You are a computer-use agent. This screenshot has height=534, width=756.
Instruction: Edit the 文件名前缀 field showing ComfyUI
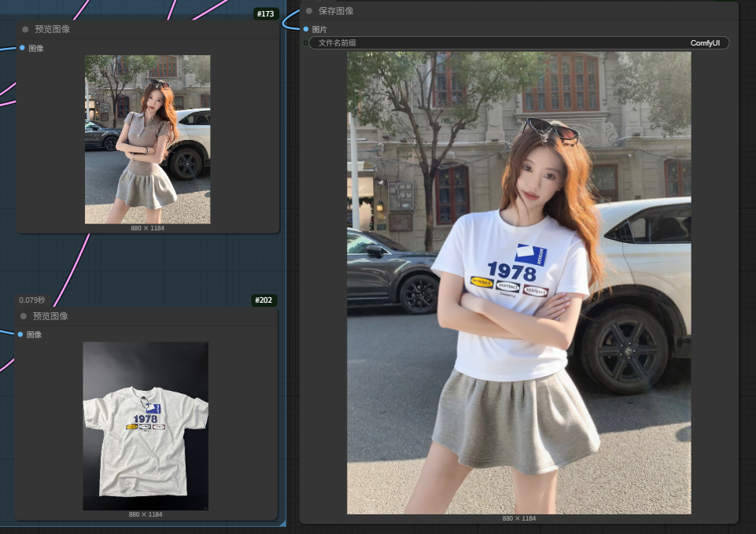coord(519,42)
